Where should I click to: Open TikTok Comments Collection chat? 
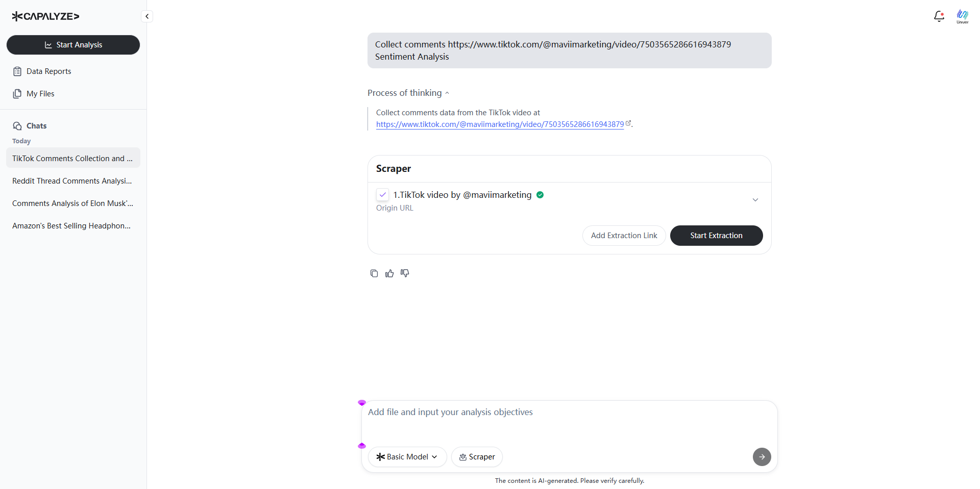pyautogui.click(x=73, y=159)
